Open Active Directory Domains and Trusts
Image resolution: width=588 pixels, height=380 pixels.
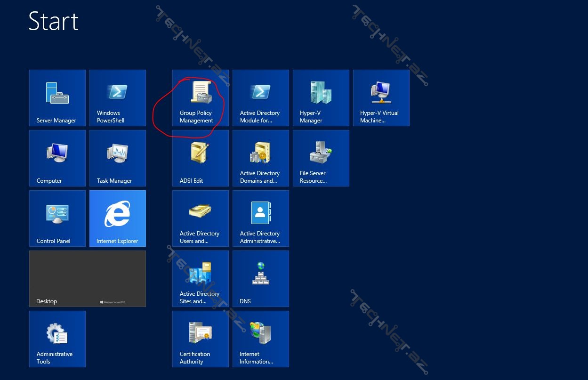261,158
